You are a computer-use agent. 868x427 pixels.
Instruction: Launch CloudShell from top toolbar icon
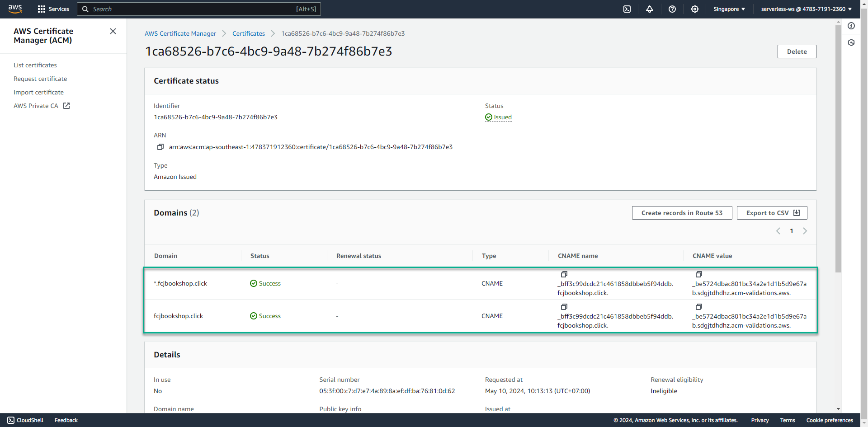[x=627, y=9]
